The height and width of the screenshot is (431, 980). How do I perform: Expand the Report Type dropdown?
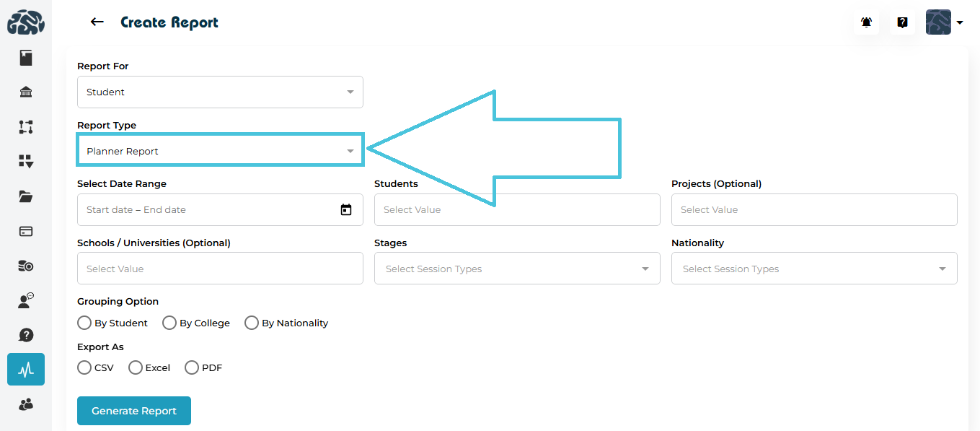tap(220, 151)
